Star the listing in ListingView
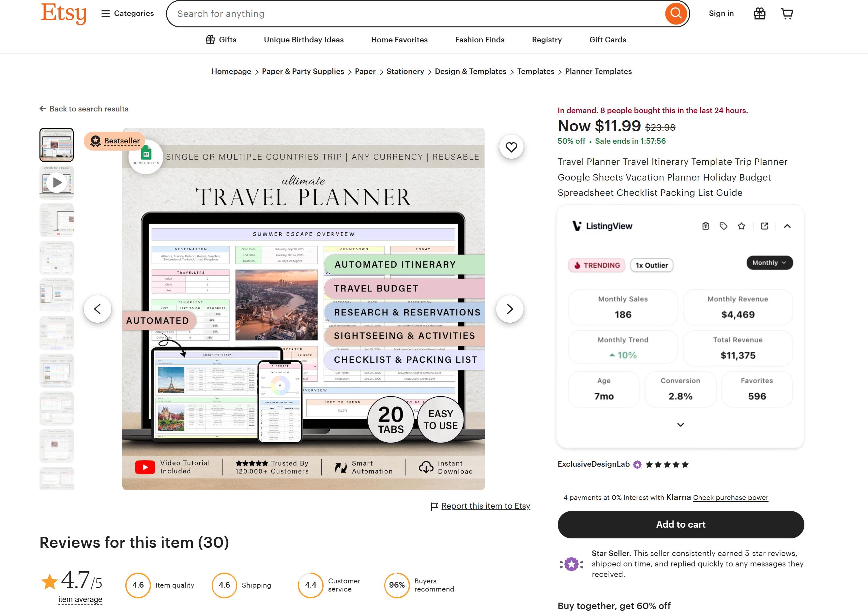The image size is (868, 614). pos(742,226)
